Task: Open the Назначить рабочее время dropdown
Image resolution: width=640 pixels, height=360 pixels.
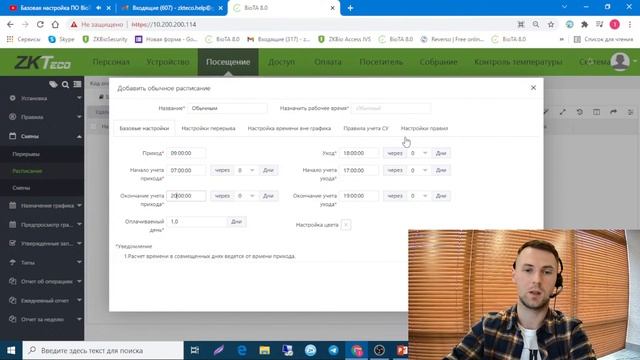Action: [x=391, y=108]
